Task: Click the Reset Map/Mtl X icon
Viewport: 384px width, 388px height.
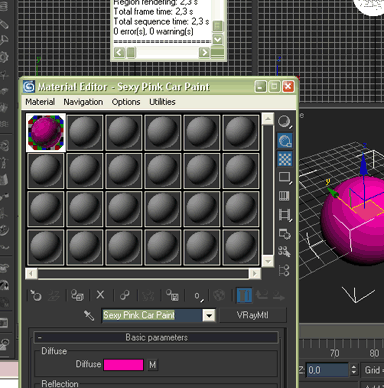Action: pos(100,295)
